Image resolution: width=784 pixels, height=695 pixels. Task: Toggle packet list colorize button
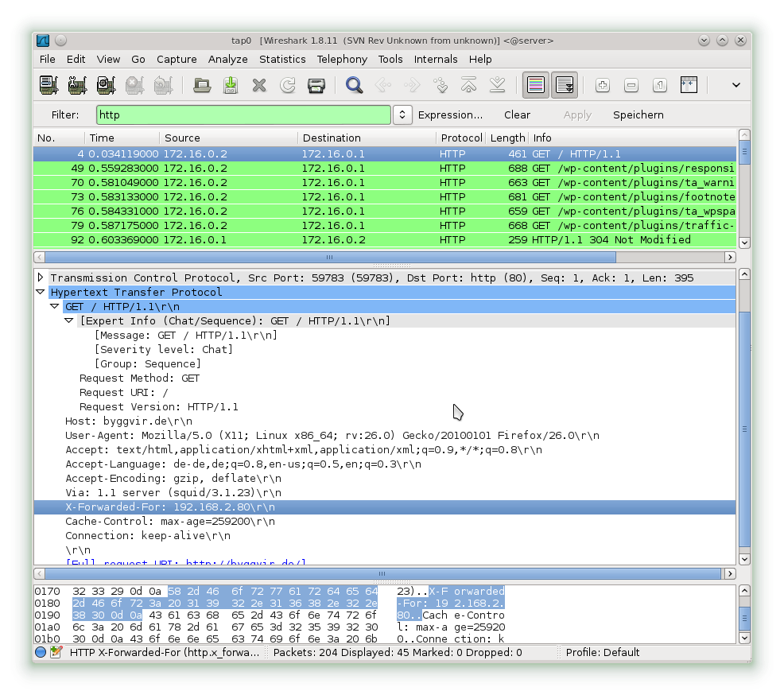[x=536, y=85]
